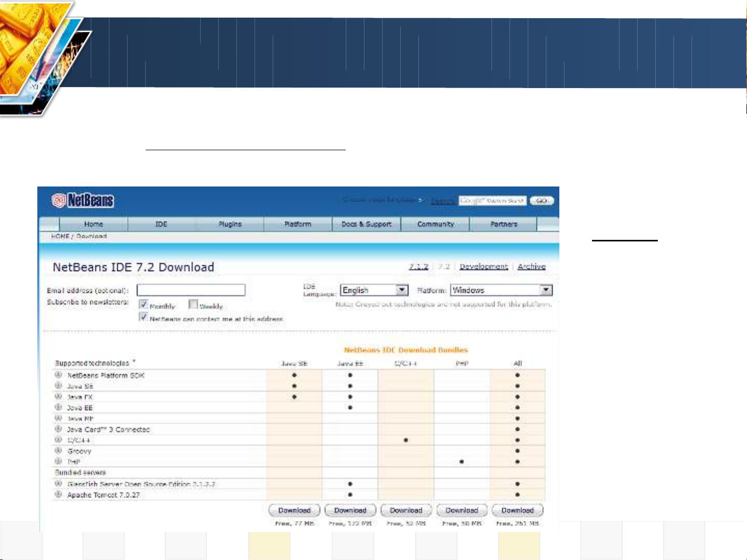747x560 pixels.
Task: Toggle the Monthly newsletter checkbox
Action: click(144, 304)
